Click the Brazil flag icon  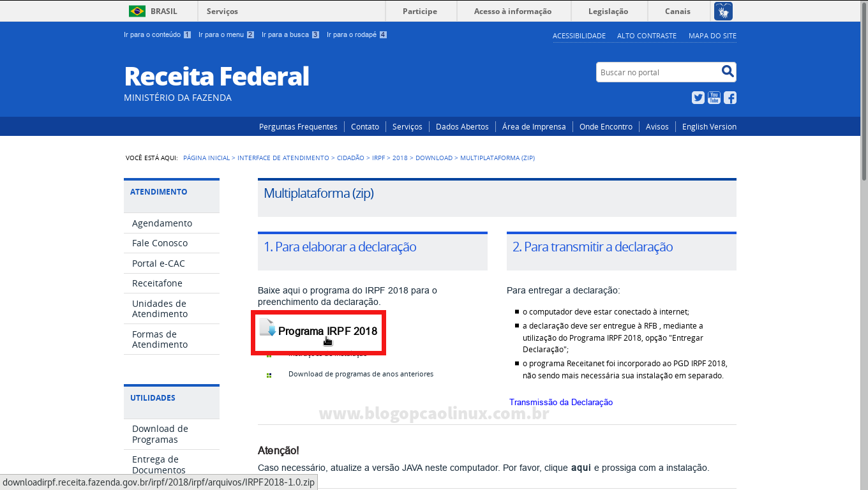click(137, 11)
